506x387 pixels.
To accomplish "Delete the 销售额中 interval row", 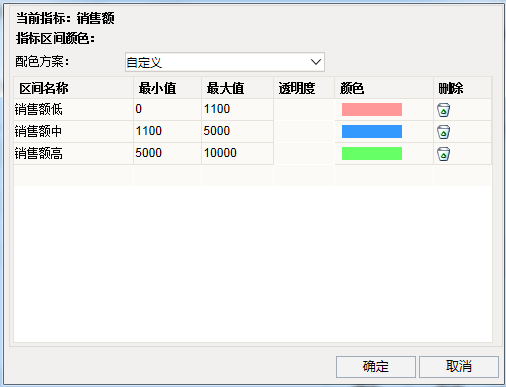I will [443, 132].
